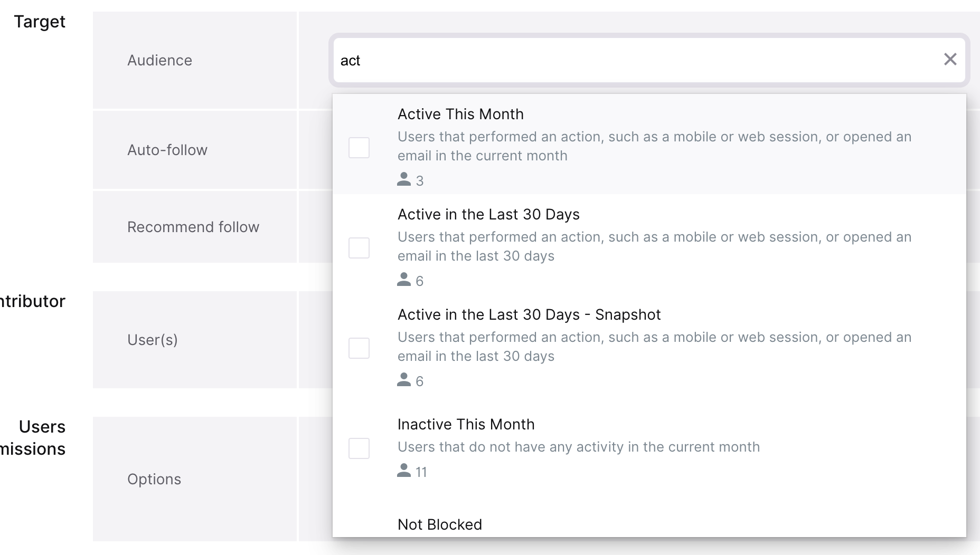
Task: Click the Recommend follow row label
Action: coord(193,227)
